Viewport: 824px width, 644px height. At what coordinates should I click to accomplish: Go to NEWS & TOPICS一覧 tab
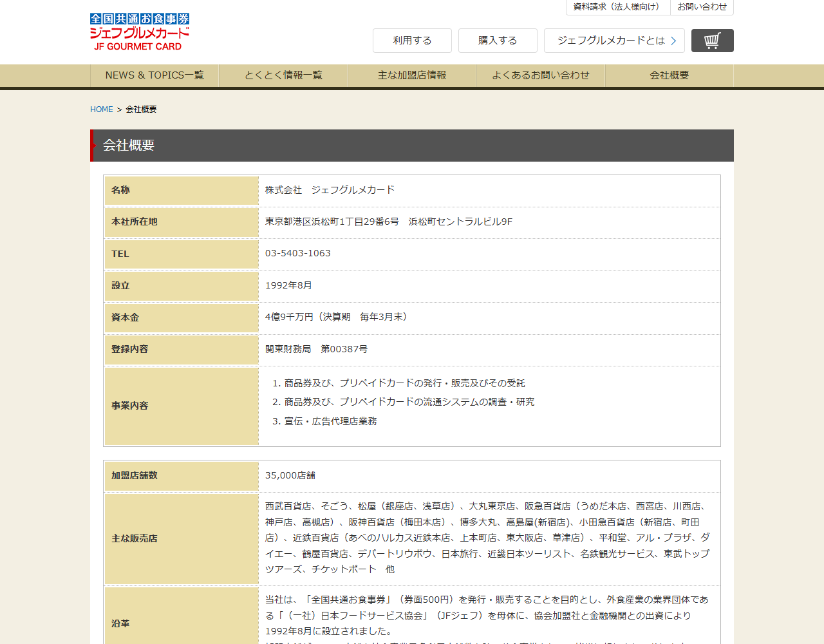pyautogui.click(x=154, y=75)
